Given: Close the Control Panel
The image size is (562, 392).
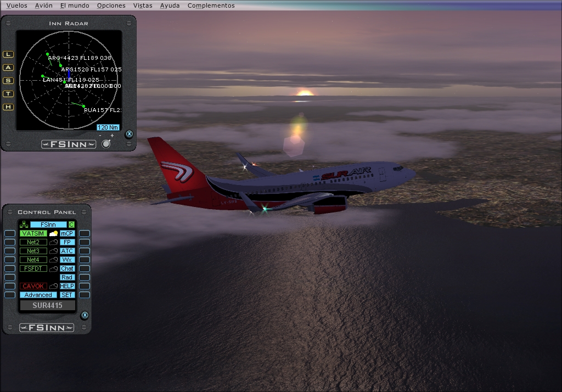Looking at the screenshot, I should (x=85, y=315).
